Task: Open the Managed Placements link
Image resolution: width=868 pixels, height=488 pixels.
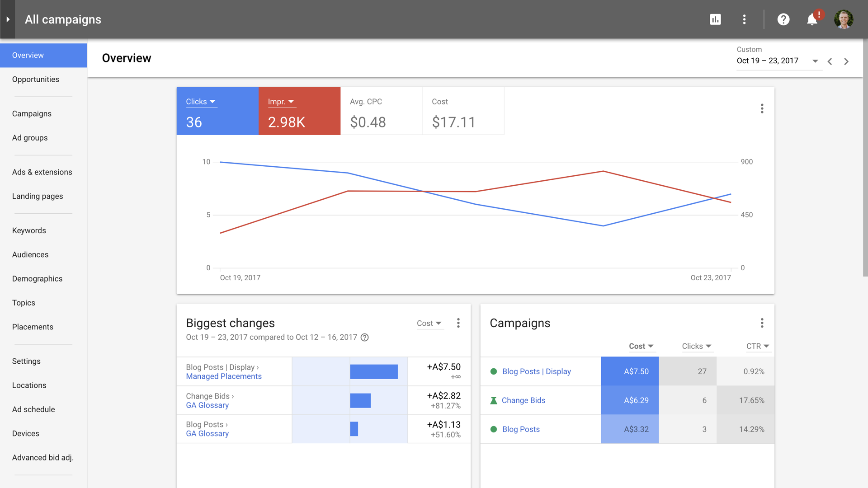Action: tap(223, 376)
